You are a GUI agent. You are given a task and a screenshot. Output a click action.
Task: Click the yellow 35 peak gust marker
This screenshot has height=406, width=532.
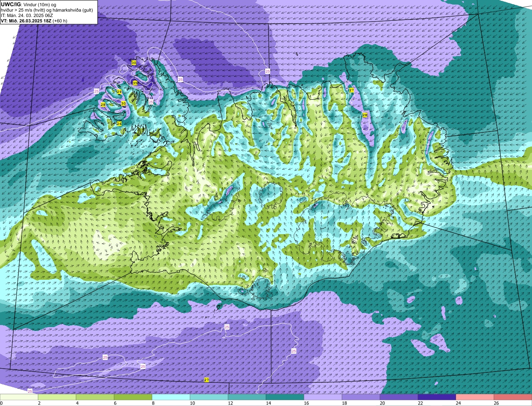pos(135,83)
